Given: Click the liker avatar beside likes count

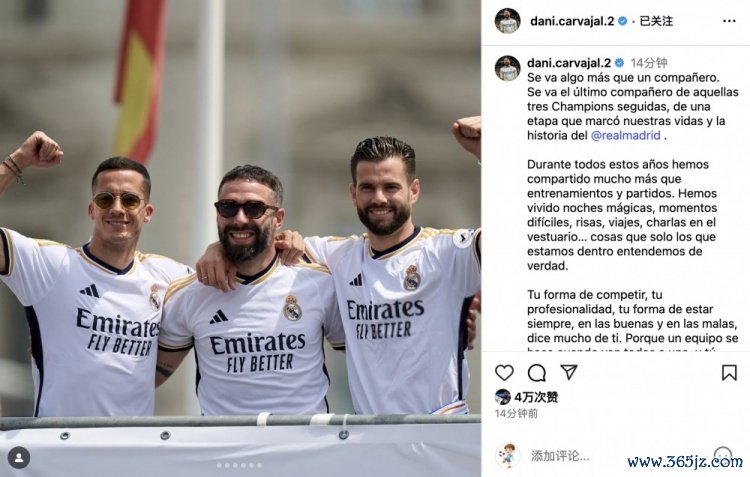Looking at the screenshot, I should pos(503,397).
